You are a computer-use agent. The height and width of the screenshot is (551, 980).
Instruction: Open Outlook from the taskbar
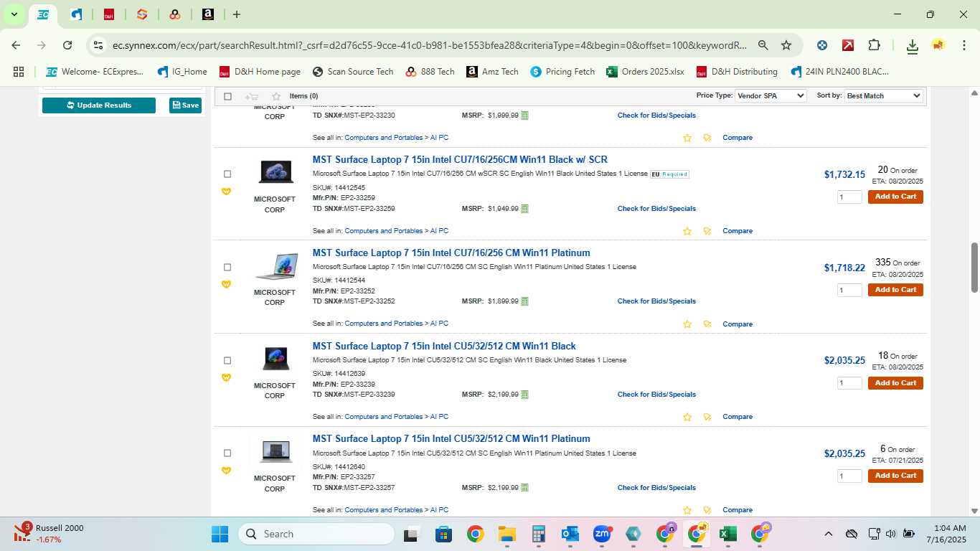click(x=570, y=534)
